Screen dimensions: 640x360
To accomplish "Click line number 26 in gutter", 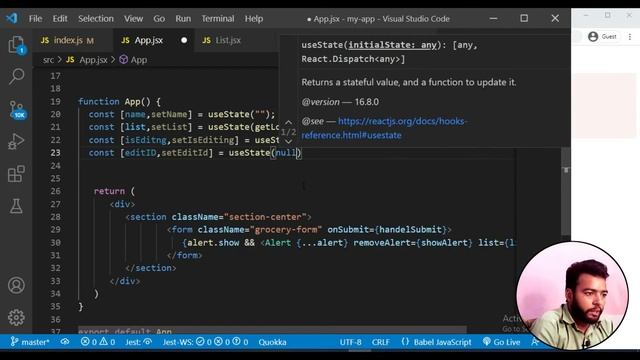I will pos(56,191).
